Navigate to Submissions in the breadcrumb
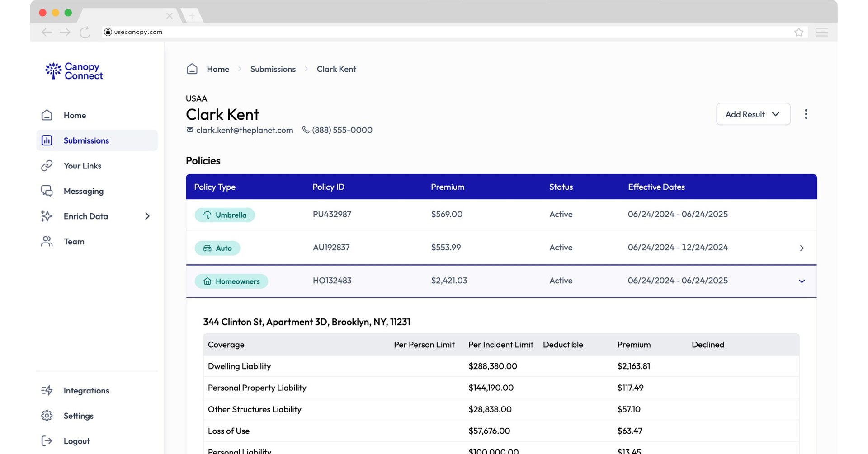 (273, 69)
